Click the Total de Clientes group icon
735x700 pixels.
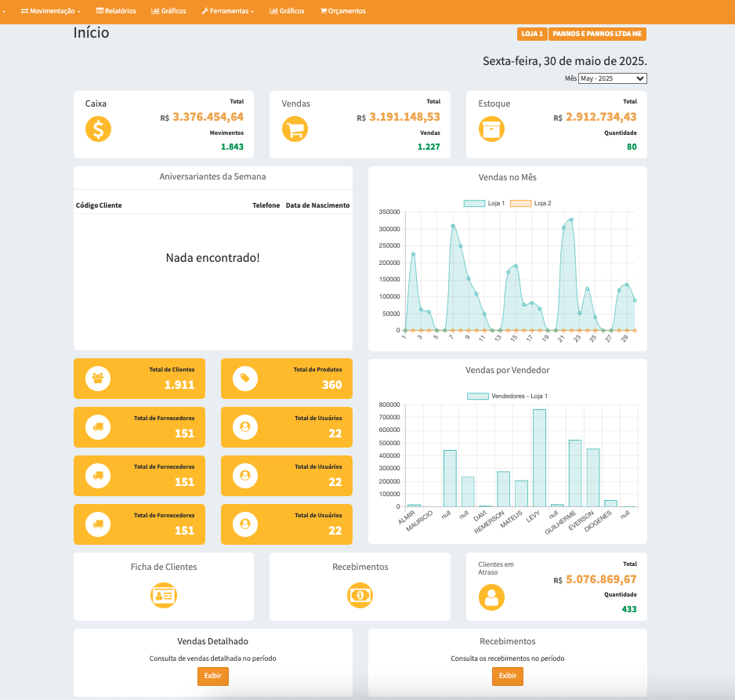pos(98,379)
